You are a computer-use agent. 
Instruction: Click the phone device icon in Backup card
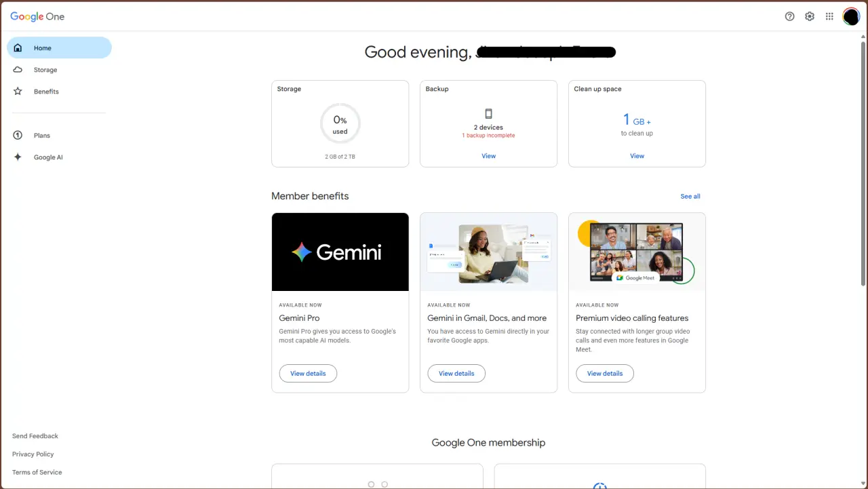488,114
